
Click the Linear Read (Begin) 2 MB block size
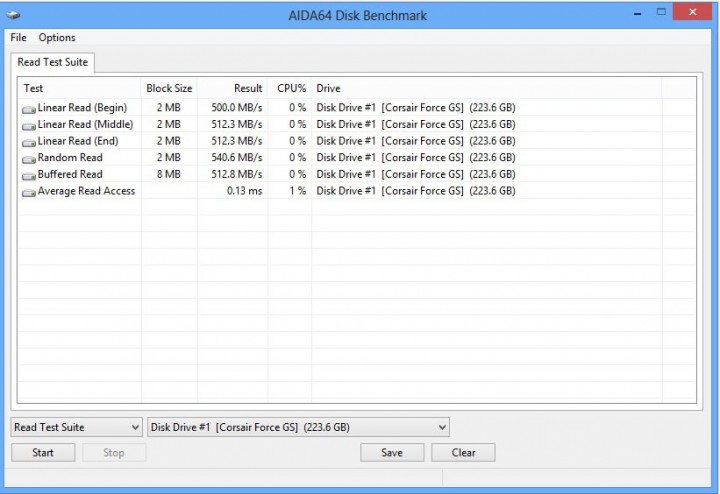point(169,107)
